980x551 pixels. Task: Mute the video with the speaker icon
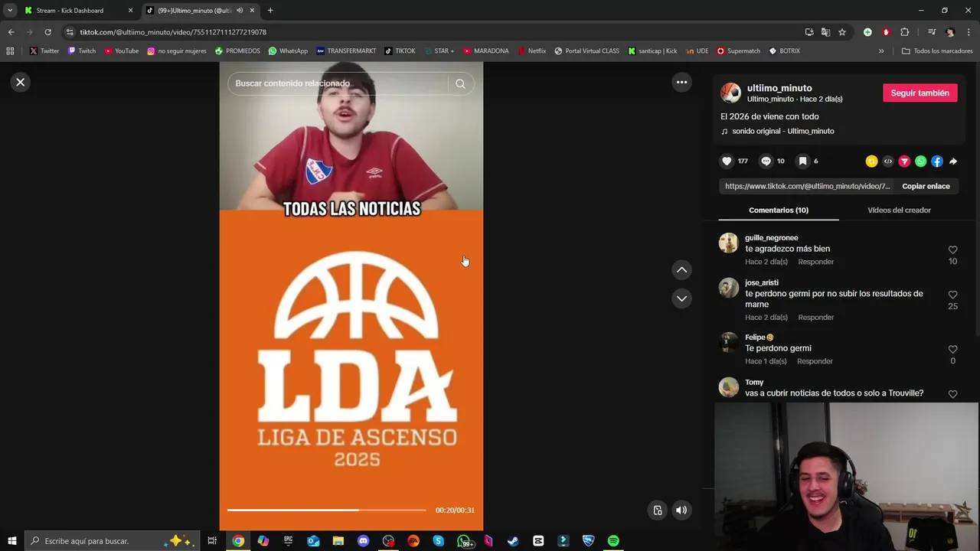681,510
